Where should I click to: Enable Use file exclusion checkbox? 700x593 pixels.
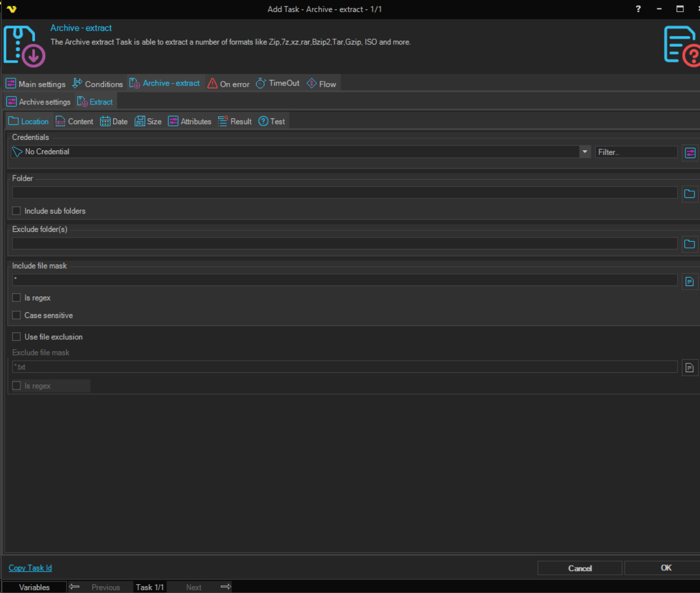17,337
